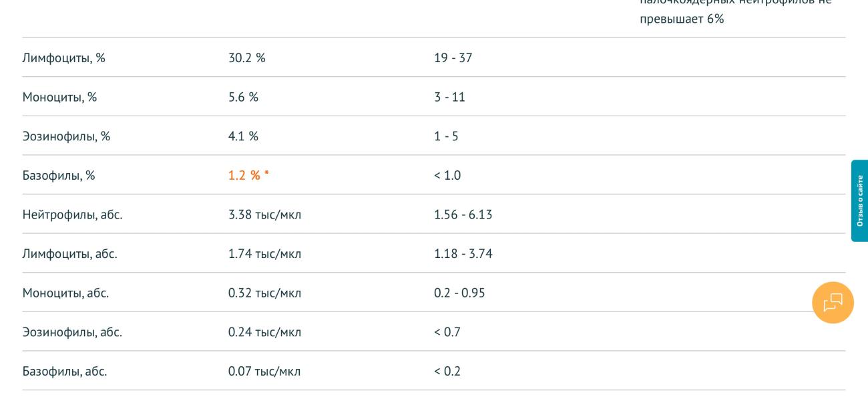The image size is (868, 401).
Task: Click the 'Отзыв о сайте' feedback tab
Action: [859, 200]
